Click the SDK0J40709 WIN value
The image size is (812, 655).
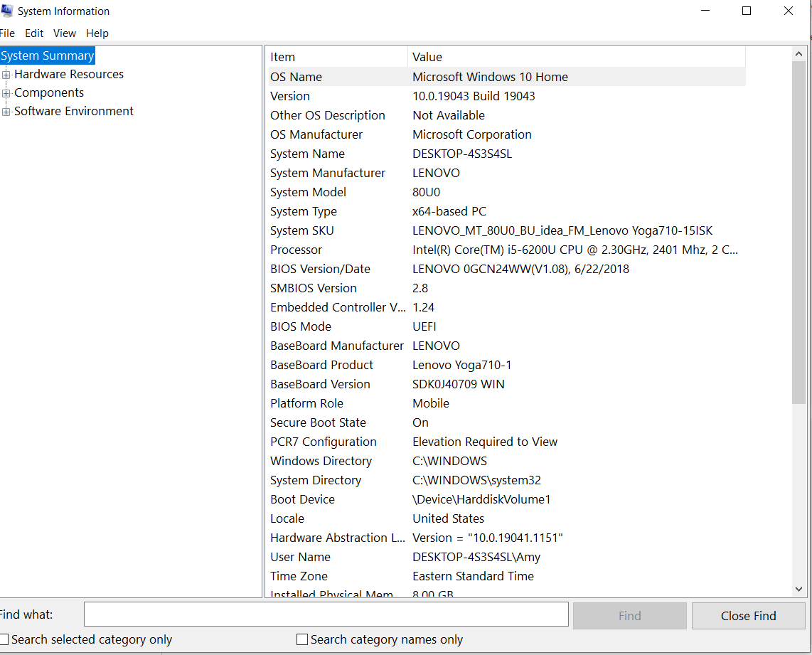[x=459, y=384]
